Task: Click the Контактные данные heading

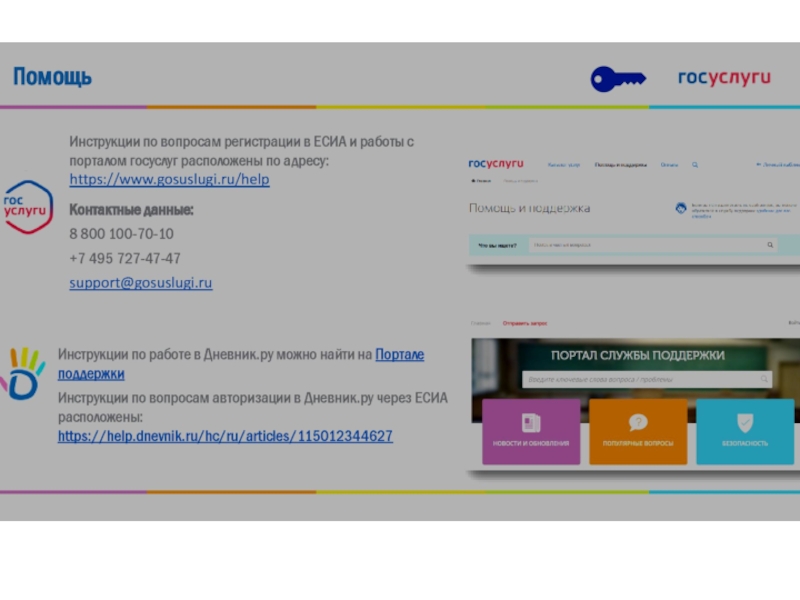Action: click(131, 210)
